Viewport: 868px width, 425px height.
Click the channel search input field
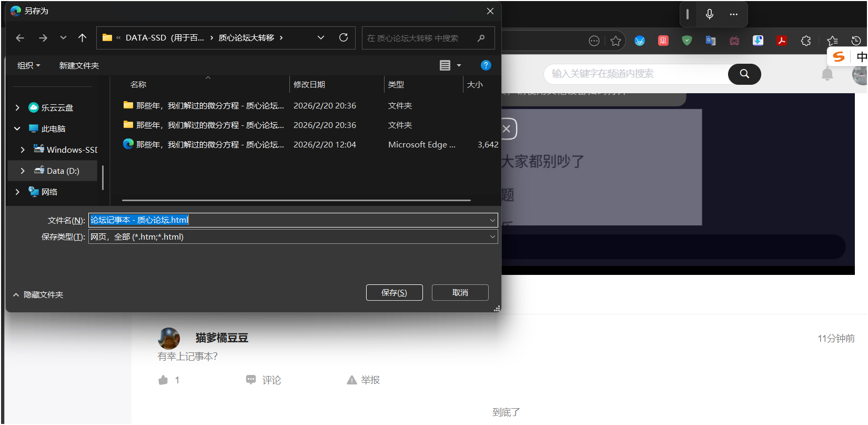pos(637,74)
